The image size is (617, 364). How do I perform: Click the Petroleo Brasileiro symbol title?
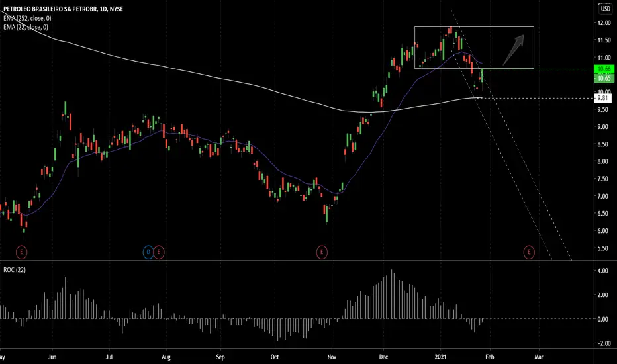tap(63, 9)
